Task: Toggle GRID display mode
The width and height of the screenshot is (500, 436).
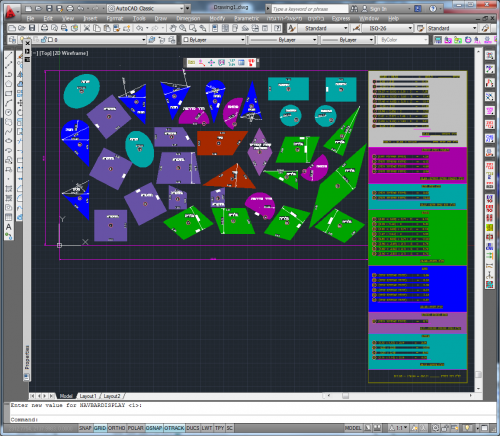Action: (100, 428)
